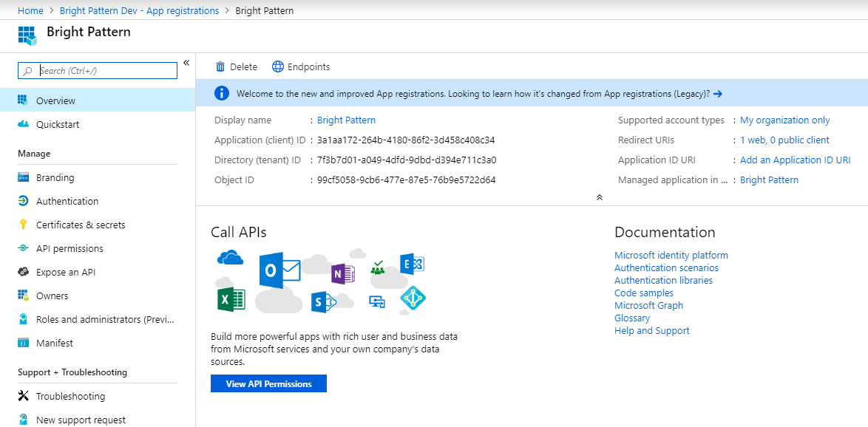868x427 pixels.
Task: Click the Endpoints toolbar button
Action: click(301, 66)
